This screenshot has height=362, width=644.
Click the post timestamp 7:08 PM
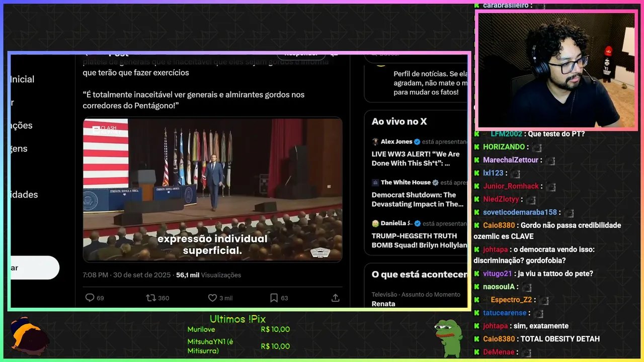(x=96, y=275)
